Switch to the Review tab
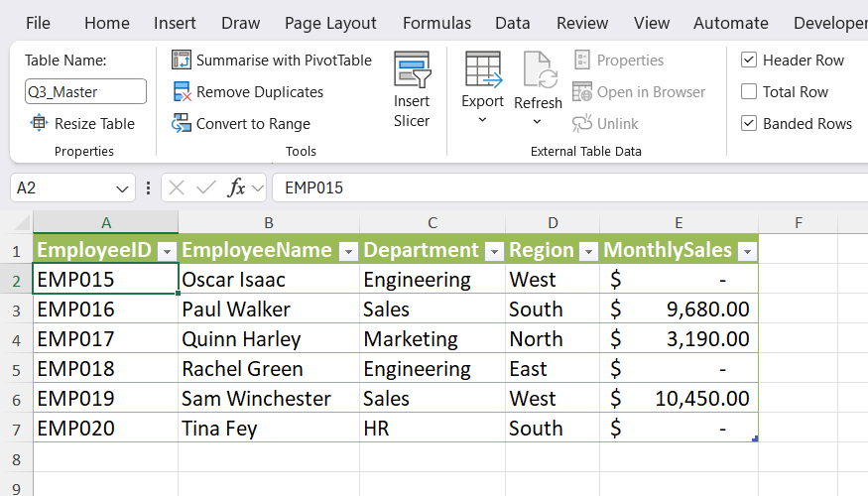 (x=582, y=23)
